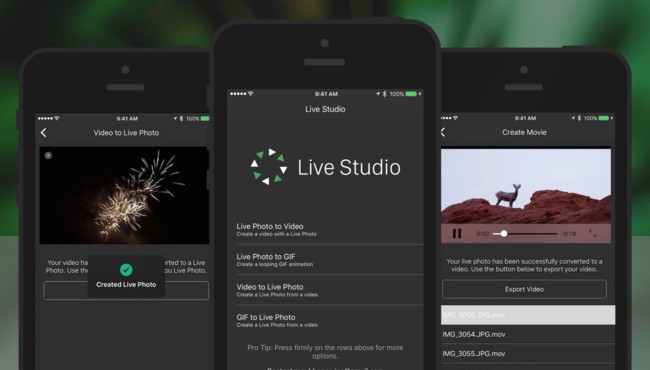Image resolution: width=650 pixels, height=370 pixels.
Task: Tap the back arrow on Video to Live Photo
Action: click(44, 133)
